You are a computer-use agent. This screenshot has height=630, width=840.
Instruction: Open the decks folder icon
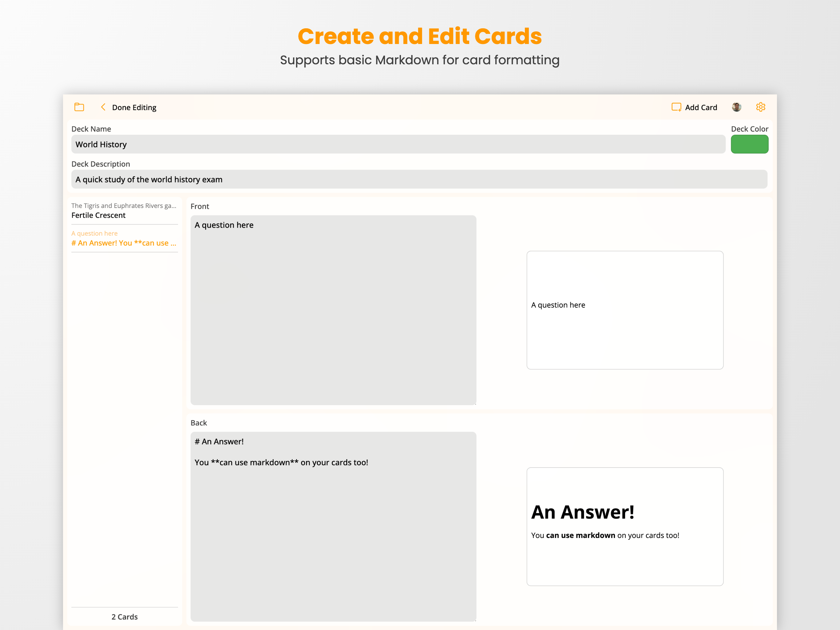click(x=79, y=107)
